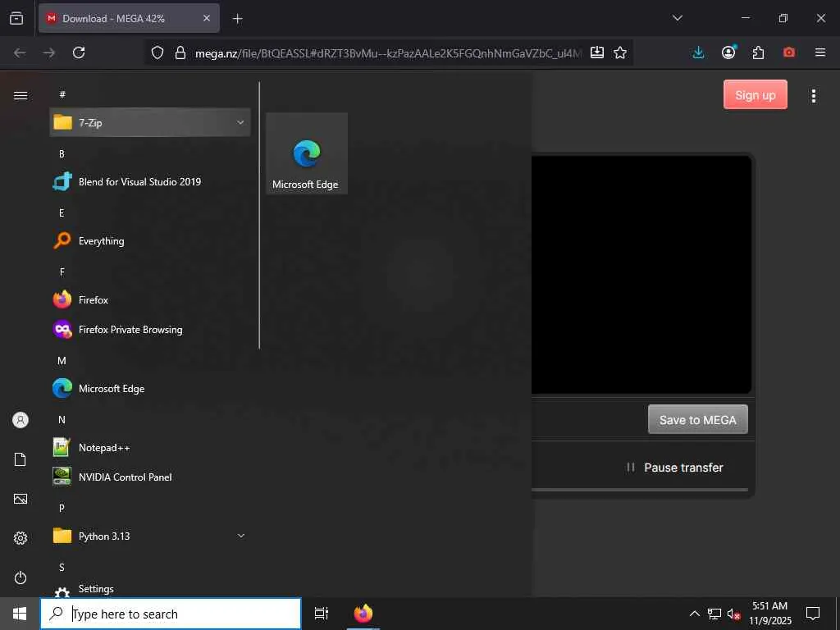Show hidden system tray icons
This screenshot has height=630, width=840.
pyautogui.click(x=694, y=614)
